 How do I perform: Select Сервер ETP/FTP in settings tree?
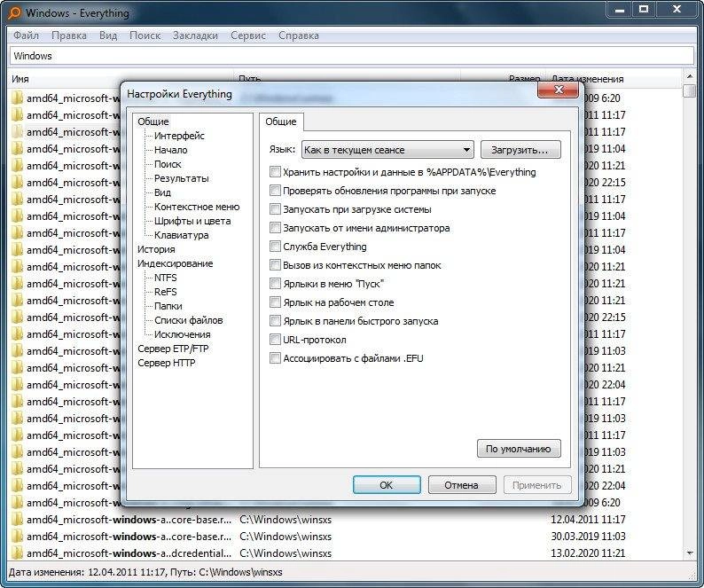(x=173, y=349)
